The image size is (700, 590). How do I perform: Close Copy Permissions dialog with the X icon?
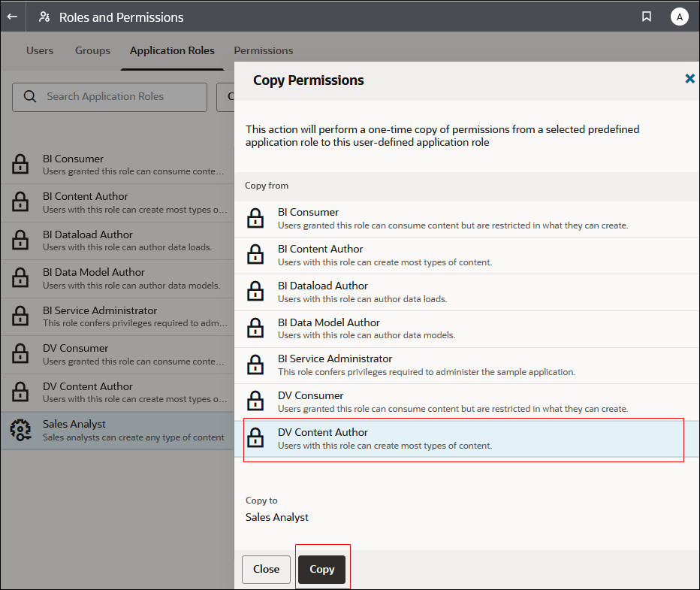click(x=689, y=79)
